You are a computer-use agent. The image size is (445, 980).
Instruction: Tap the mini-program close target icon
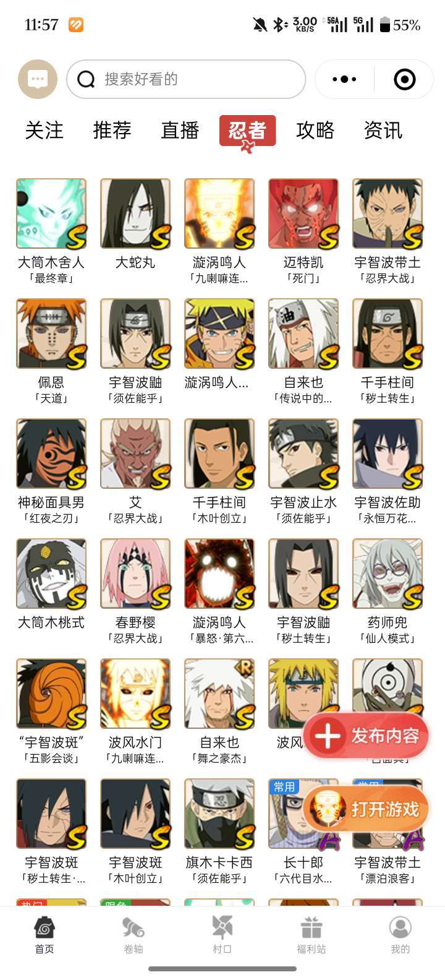click(405, 79)
